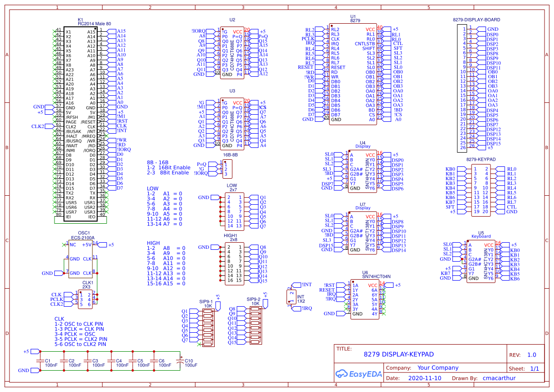Click the U6 SN74HCT04N inverter symbol
Image resolution: width=554 pixels, height=392 pixels.
click(x=365, y=299)
